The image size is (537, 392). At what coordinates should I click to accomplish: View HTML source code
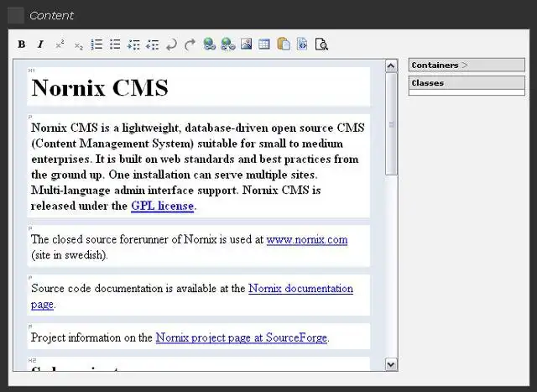click(302, 44)
